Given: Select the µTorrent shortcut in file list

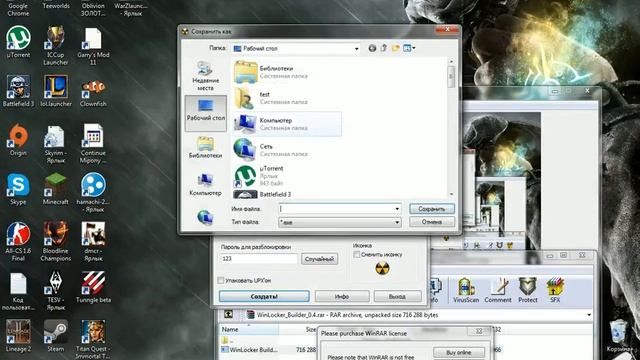Looking at the screenshot, I should click(287, 176).
